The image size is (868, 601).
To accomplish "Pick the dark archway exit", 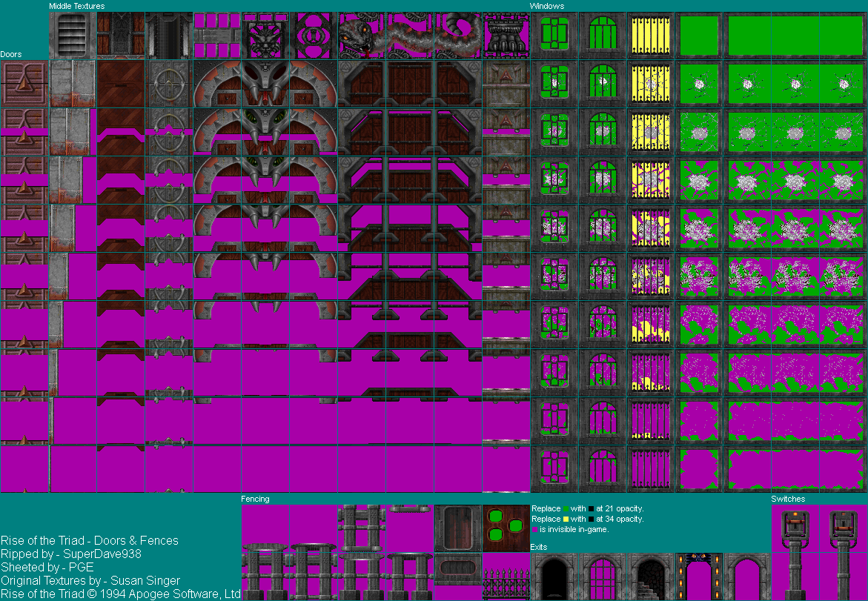I will point(554,576).
